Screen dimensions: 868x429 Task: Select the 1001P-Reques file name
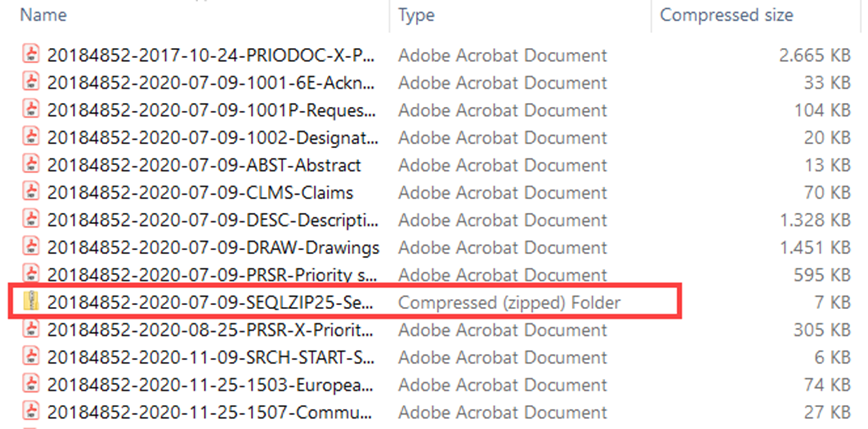click(x=211, y=110)
